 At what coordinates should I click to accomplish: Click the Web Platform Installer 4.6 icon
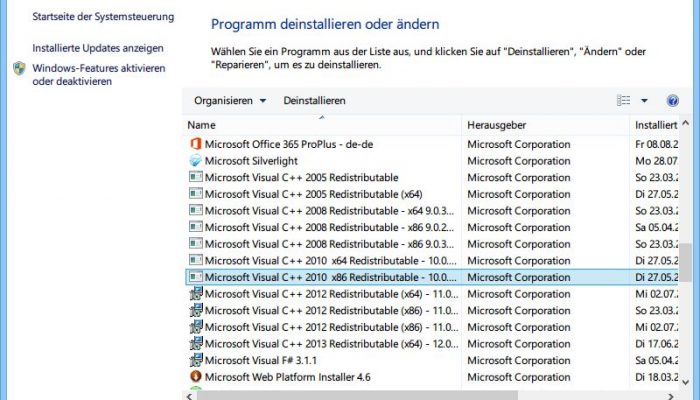point(196,376)
